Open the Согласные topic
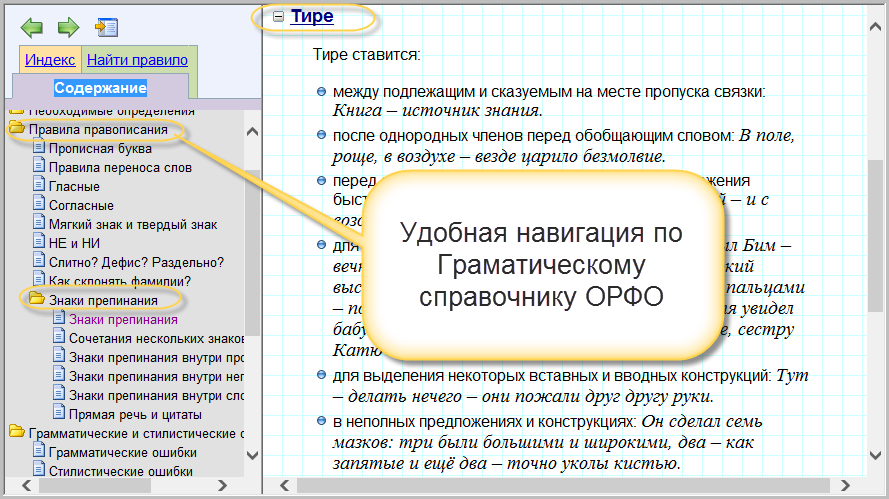Screen dimensions: 889x499 point(81,205)
